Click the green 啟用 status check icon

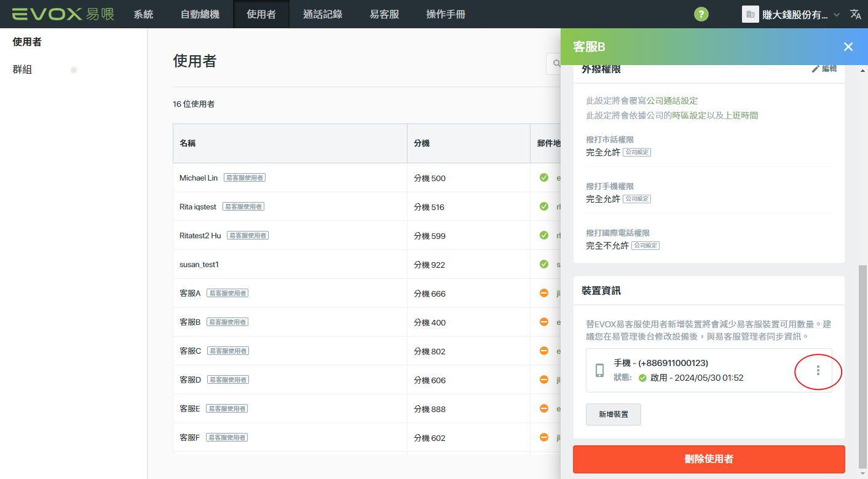tap(642, 378)
